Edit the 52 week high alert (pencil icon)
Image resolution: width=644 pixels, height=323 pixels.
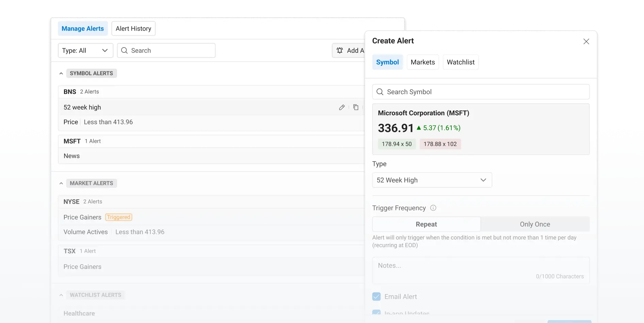tap(342, 107)
